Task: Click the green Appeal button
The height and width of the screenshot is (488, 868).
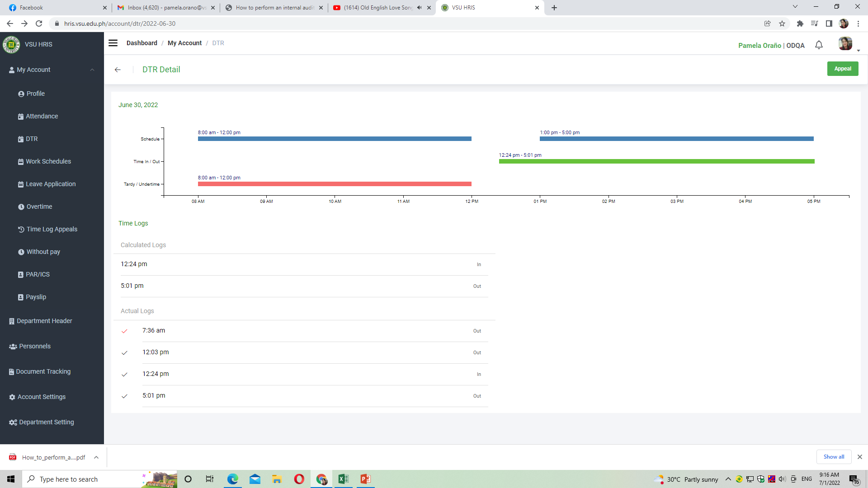Action: click(x=842, y=69)
